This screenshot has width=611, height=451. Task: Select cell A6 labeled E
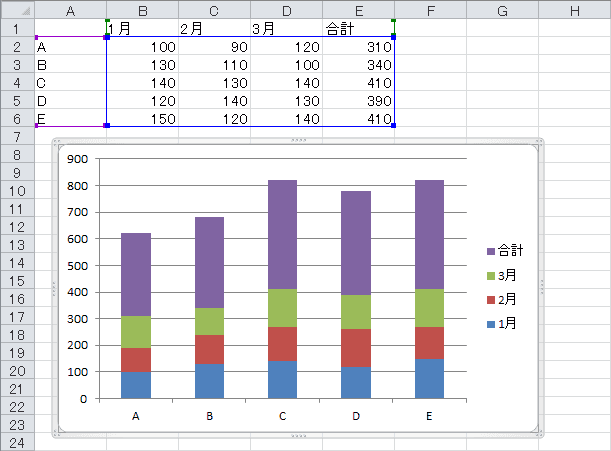pos(70,119)
